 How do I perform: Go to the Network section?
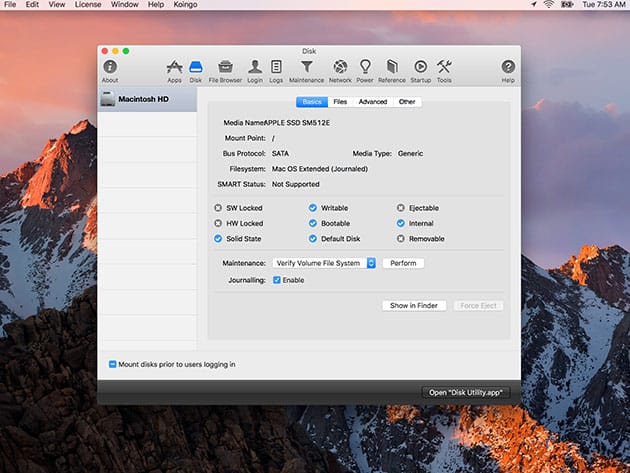coord(340,67)
